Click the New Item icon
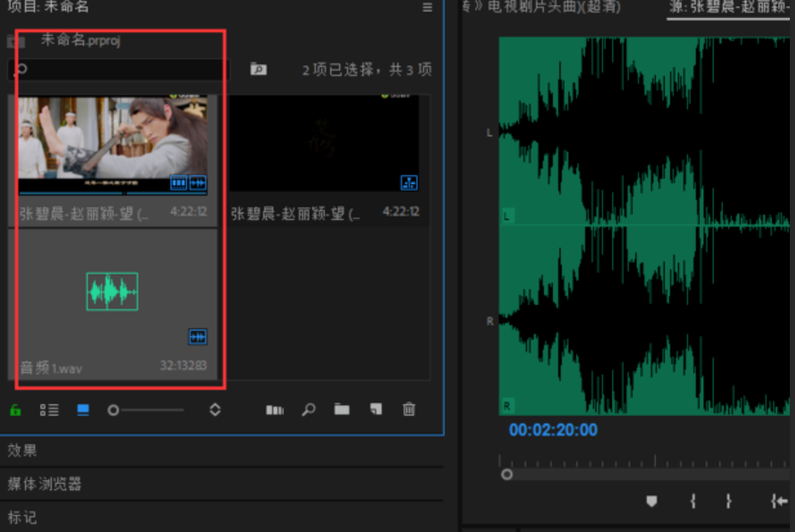Viewport: 795px width, 532px height. tap(375, 410)
